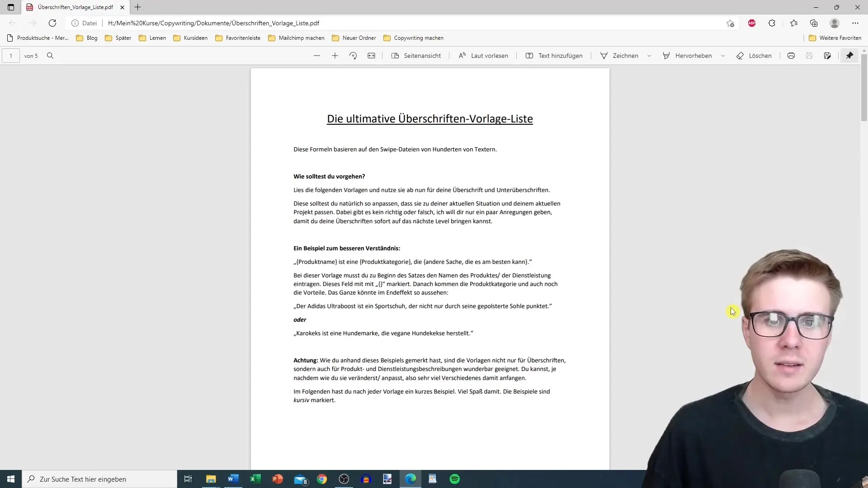Viewport: 868px width, 488px height.
Task: Click the document title heading text
Action: [x=430, y=119]
